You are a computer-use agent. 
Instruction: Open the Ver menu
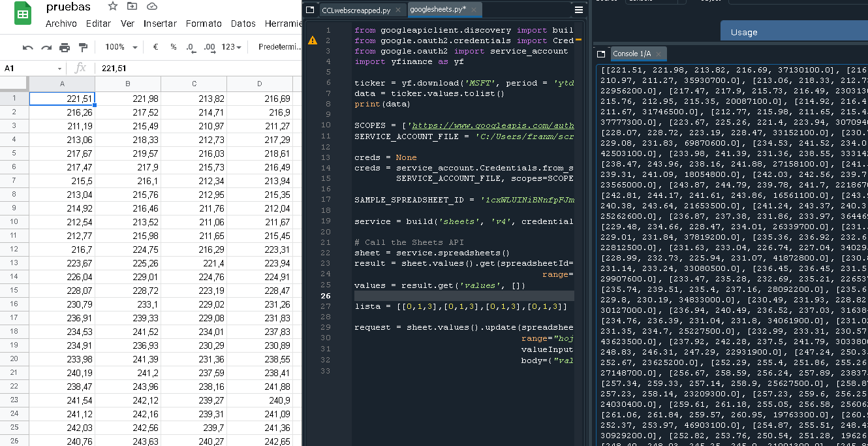pos(128,24)
